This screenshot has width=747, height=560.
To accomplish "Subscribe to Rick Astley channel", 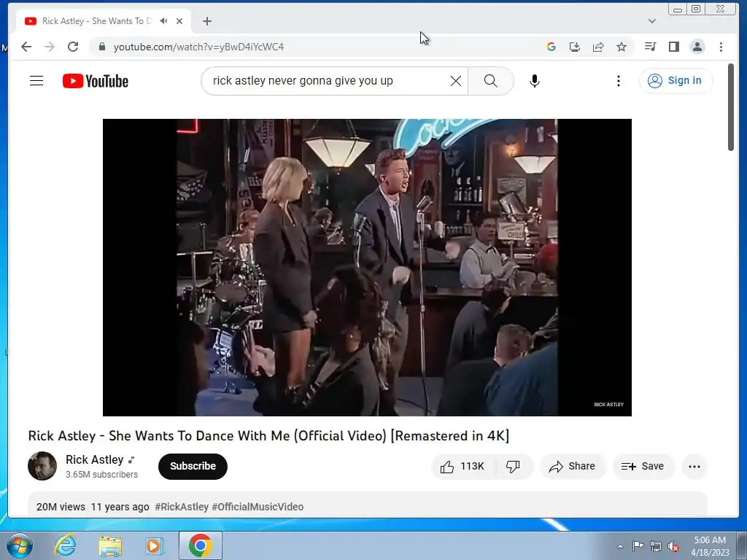I will 193,466.
